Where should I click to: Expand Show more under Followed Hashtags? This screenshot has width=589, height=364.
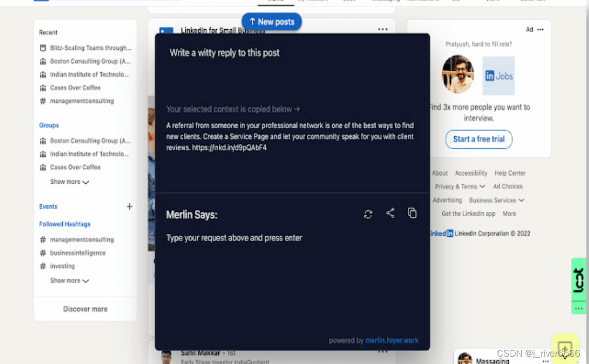click(69, 281)
